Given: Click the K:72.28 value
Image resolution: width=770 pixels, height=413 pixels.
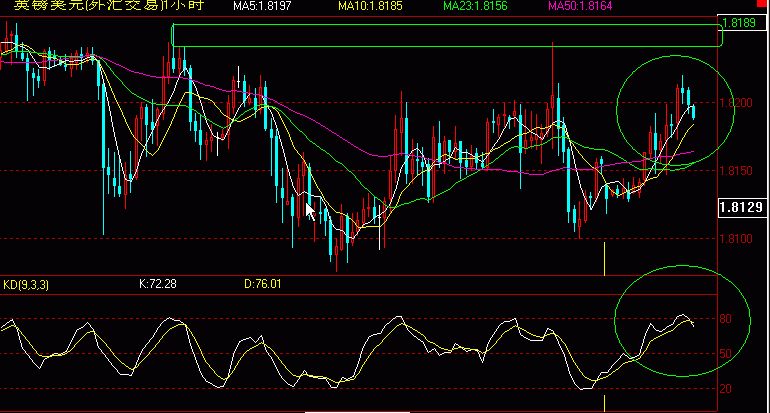Looking at the screenshot, I should [x=158, y=284].
